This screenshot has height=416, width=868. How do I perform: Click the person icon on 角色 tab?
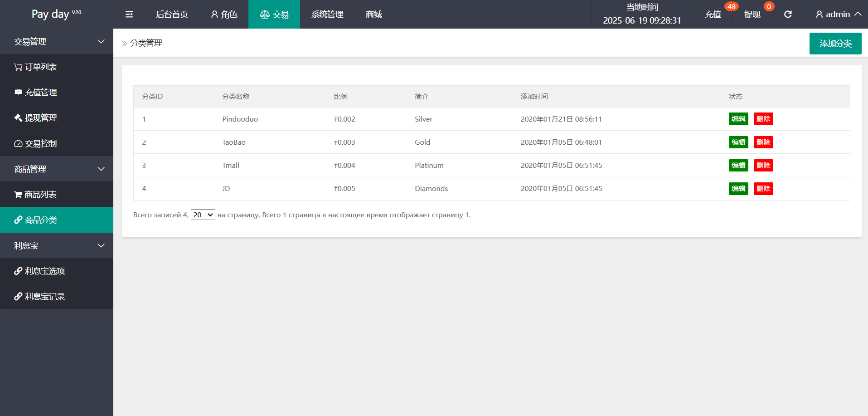pos(214,15)
